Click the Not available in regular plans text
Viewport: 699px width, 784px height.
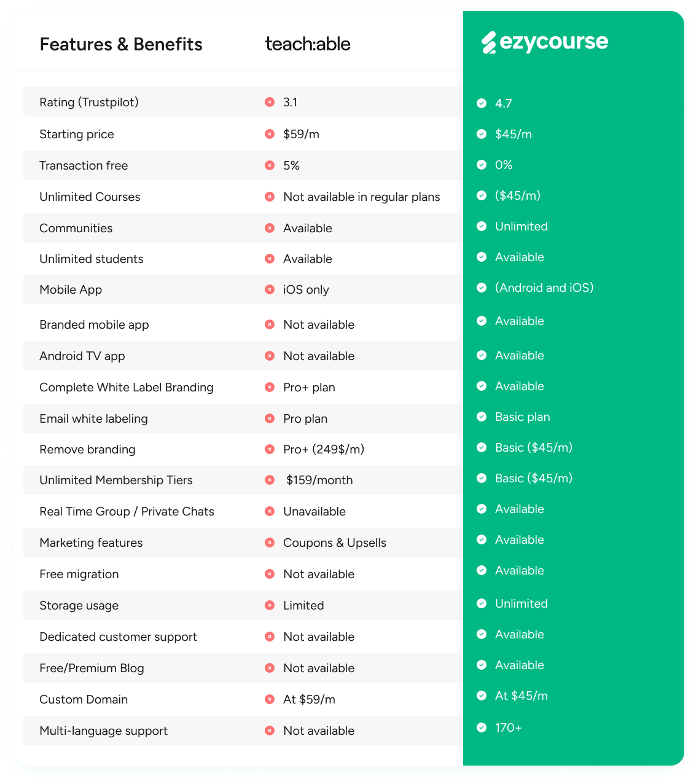click(362, 197)
